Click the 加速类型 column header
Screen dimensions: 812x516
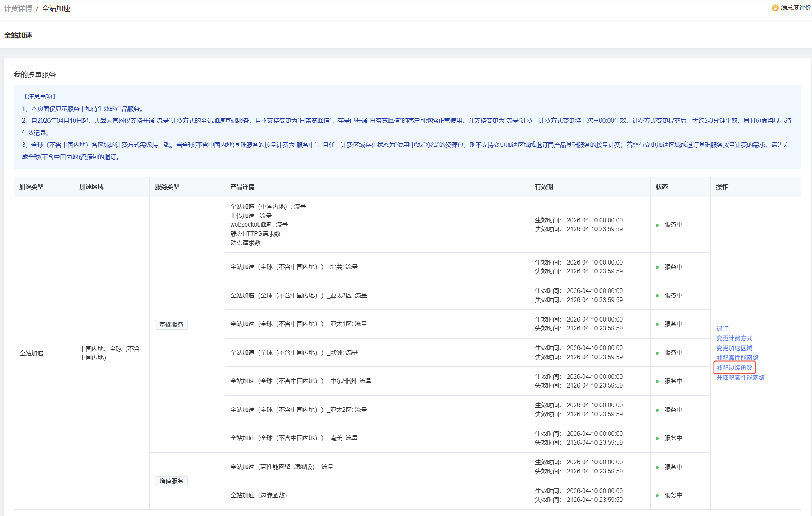click(x=31, y=187)
